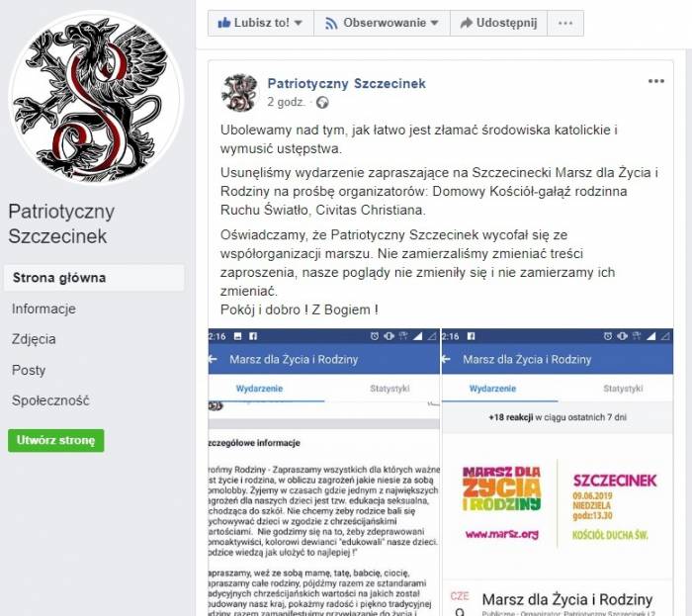
Task: Open Informacje in the sidebar
Action: (43, 308)
